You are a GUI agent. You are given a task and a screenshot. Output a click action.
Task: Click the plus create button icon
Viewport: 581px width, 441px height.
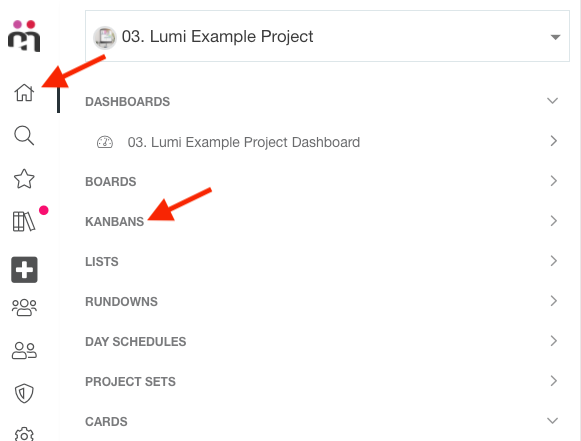tap(24, 269)
